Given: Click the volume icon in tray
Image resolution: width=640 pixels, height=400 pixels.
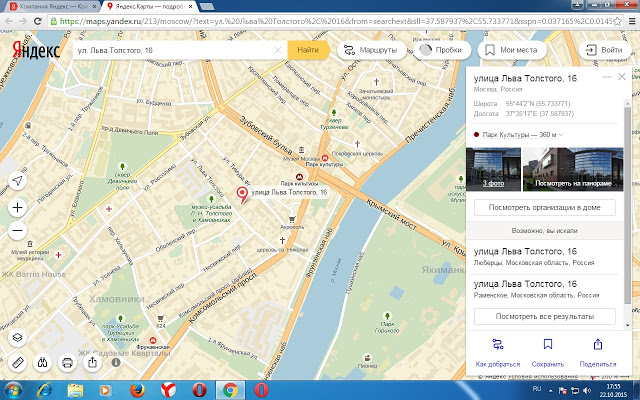Looking at the screenshot, I should click(587, 390).
